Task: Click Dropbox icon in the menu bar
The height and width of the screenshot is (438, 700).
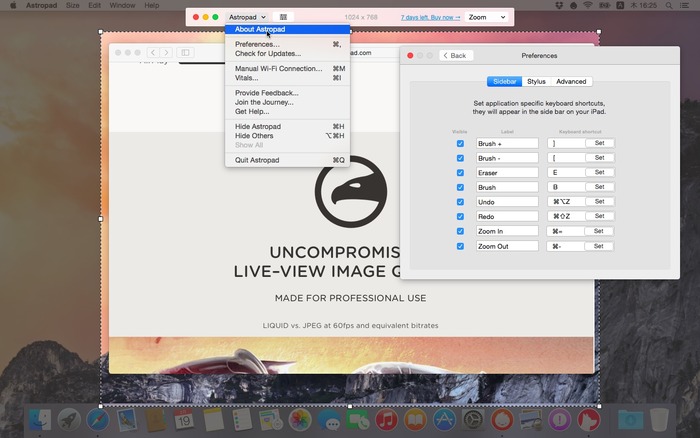Action: [559, 5]
